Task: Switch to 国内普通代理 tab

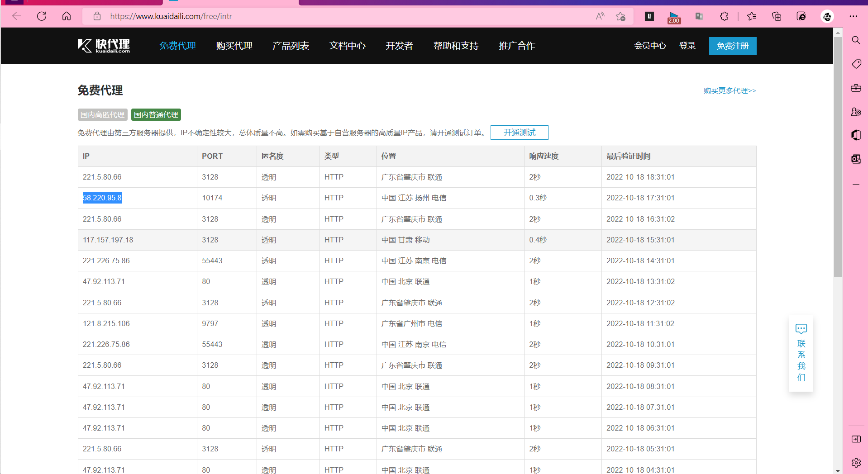Action: coord(156,115)
